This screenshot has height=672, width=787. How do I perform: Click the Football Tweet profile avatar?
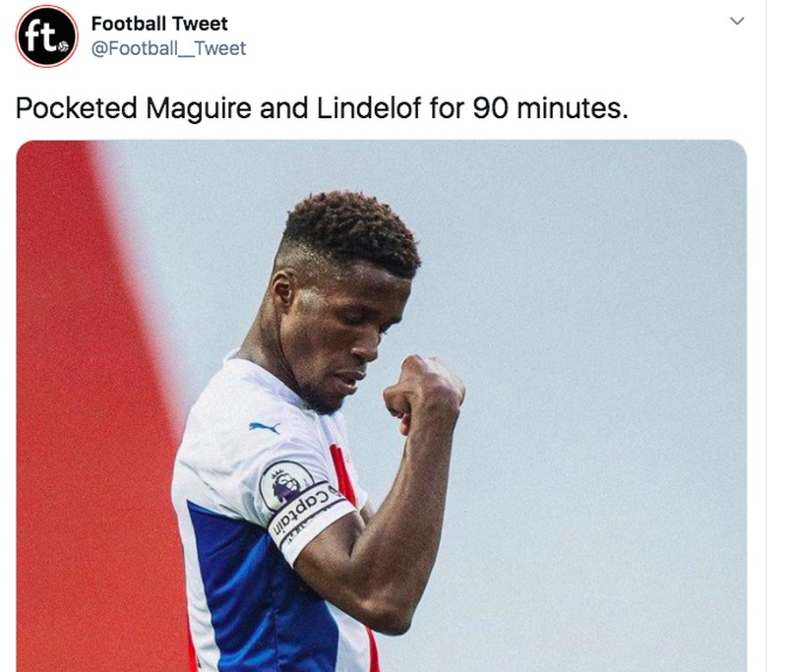click(46, 35)
